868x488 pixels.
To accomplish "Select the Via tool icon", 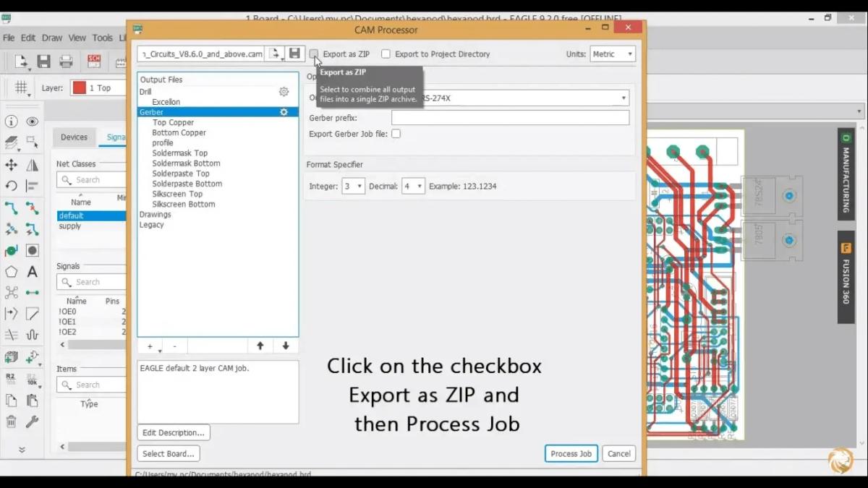I will click(x=11, y=251).
